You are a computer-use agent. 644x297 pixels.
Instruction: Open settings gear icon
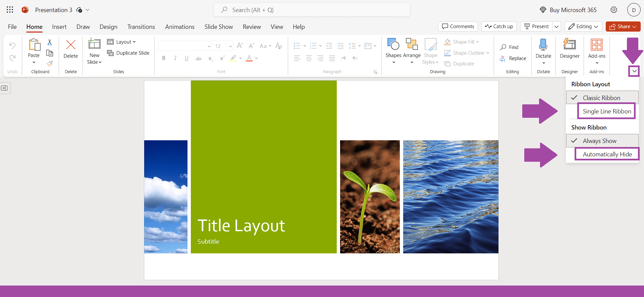point(614,10)
